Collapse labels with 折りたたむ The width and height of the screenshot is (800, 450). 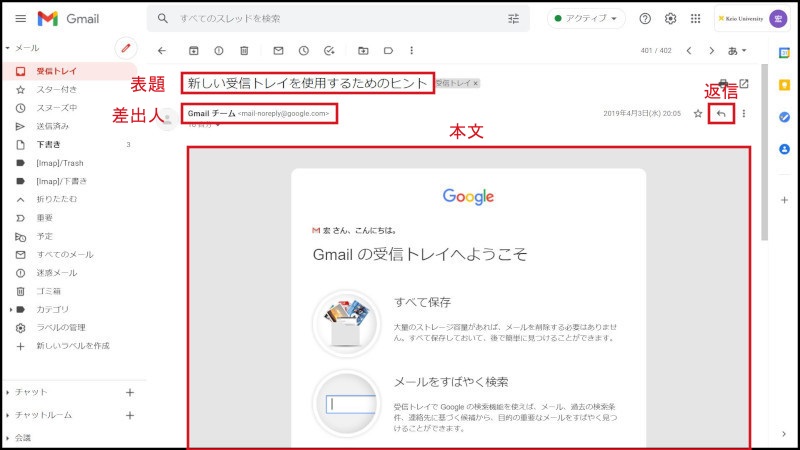(x=56, y=199)
